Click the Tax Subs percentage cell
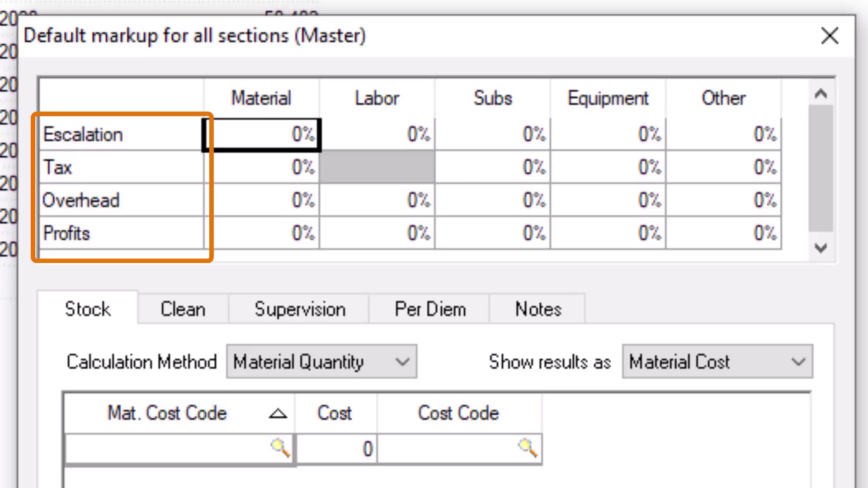The image size is (868, 488). pyautogui.click(x=493, y=167)
